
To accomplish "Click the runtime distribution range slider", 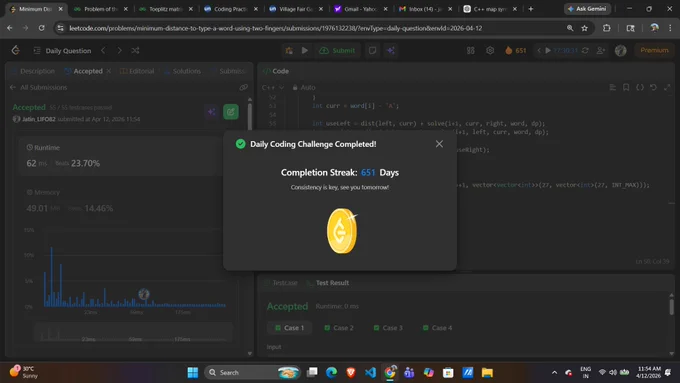I will click(134, 333).
